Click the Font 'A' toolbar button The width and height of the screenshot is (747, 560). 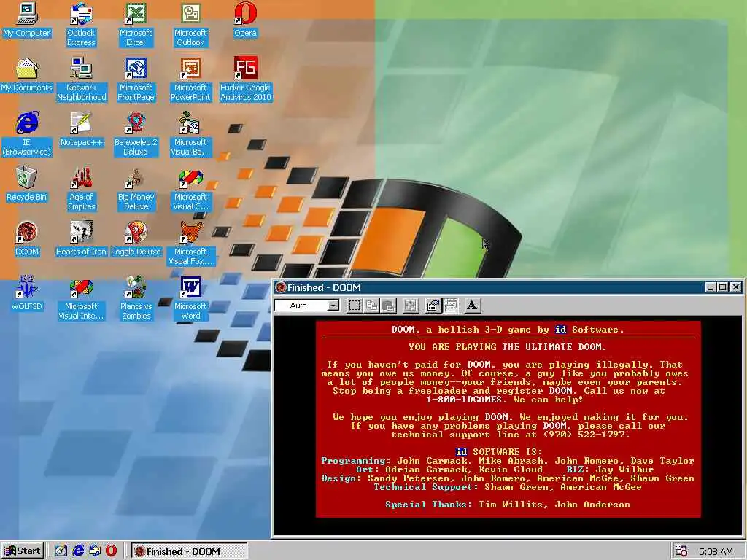472,306
